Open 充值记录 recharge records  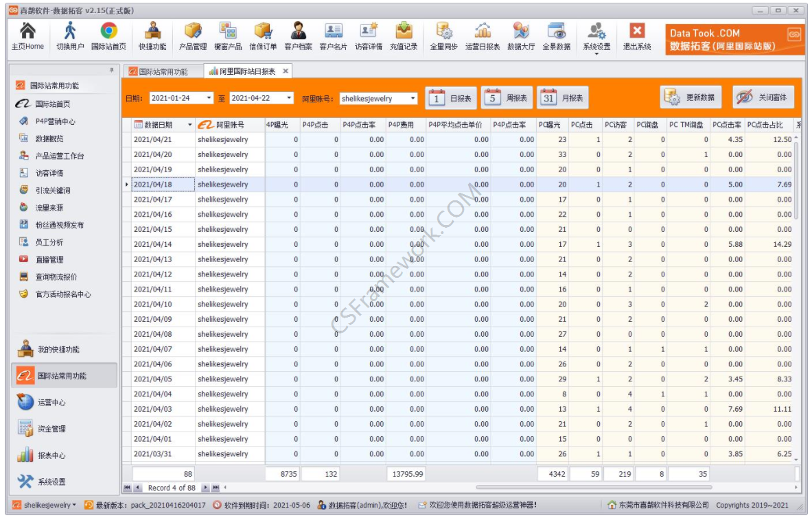point(404,36)
